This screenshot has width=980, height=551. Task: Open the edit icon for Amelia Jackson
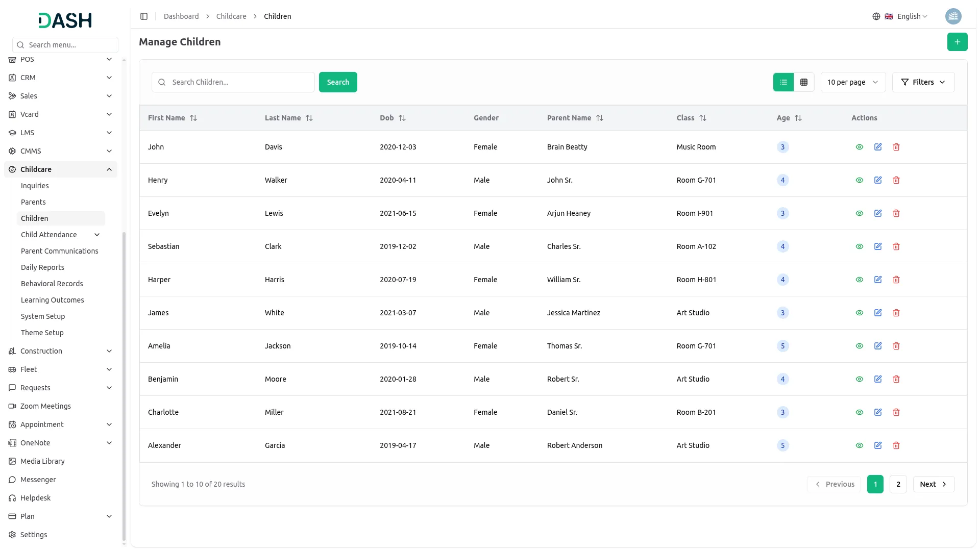(x=878, y=346)
